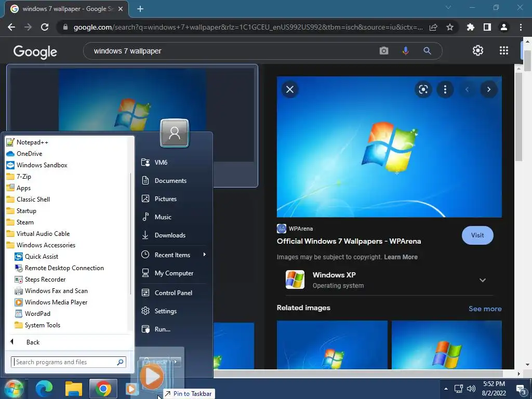Reload the Google page
This screenshot has height=399, width=532.
45,27
